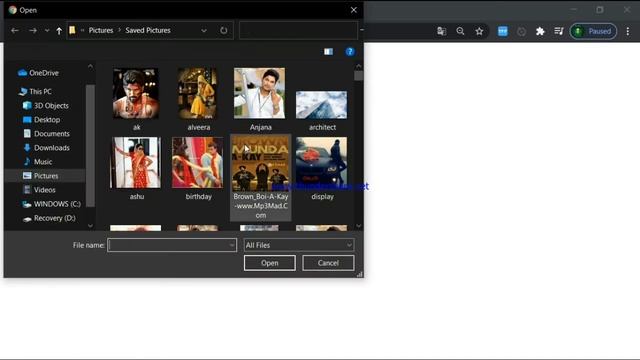640x360 pixels.
Task: Click the Pictures breadcrumb in address bar
Action: click(101, 30)
